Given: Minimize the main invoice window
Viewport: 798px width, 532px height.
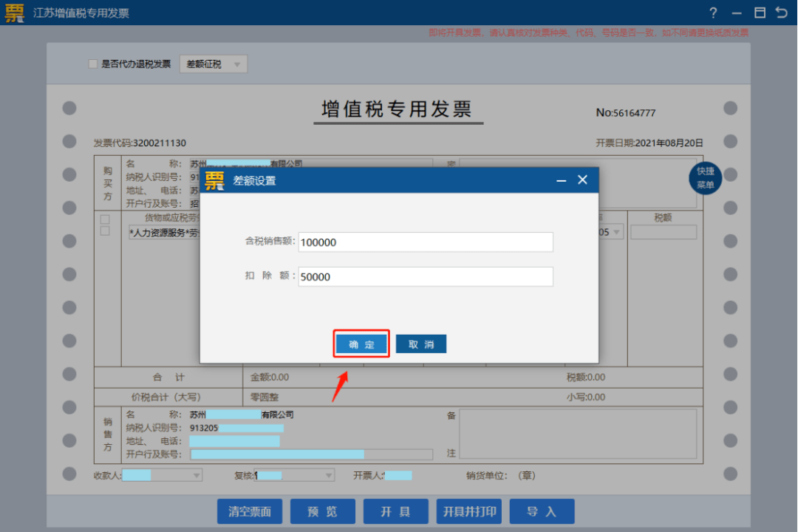Looking at the screenshot, I should point(737,13).
